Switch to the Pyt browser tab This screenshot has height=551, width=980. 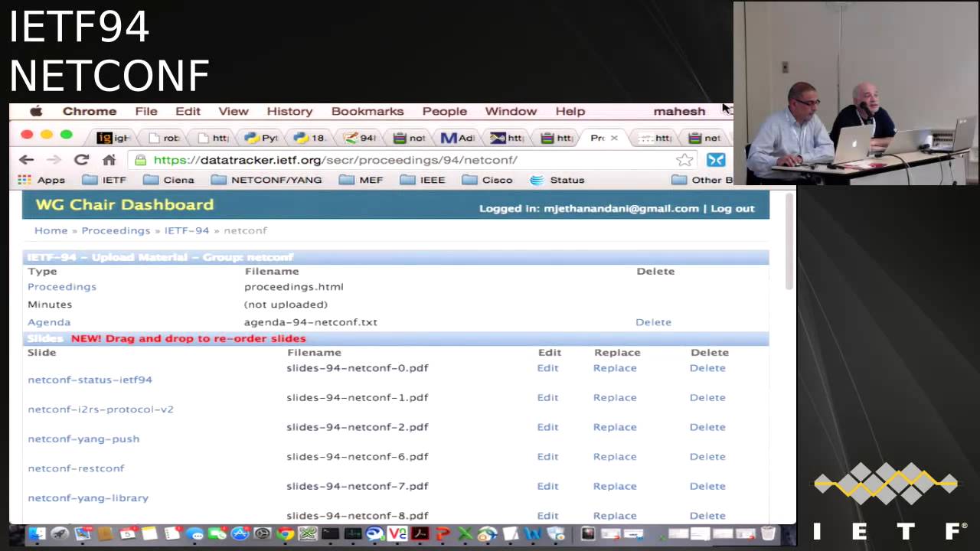[261, 138]
